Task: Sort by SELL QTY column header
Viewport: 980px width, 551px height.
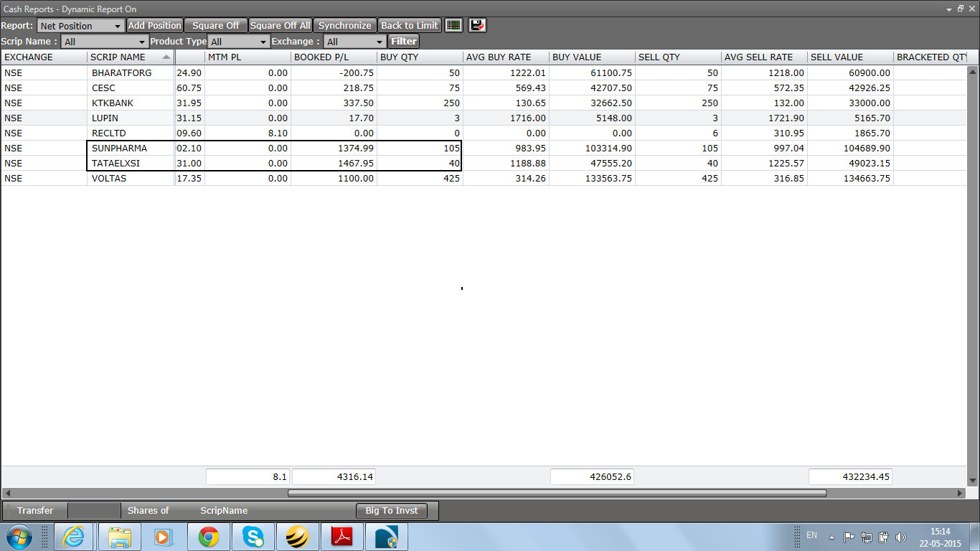Action: click(x=678, y=57)
